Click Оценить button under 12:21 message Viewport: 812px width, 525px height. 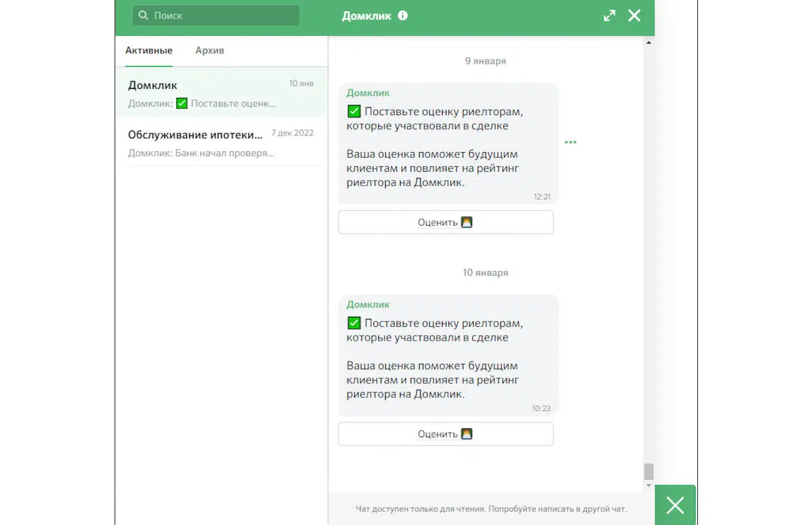point(445,222)
